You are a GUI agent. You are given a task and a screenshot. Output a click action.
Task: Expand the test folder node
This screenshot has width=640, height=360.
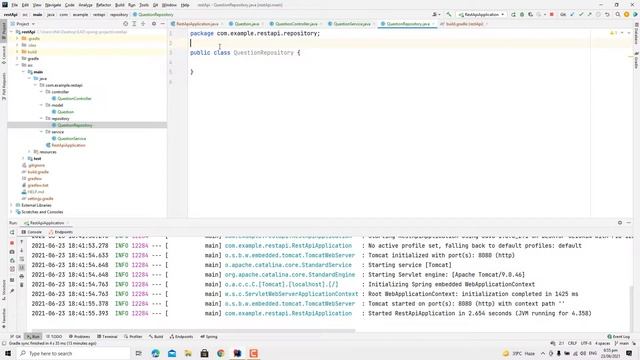[23, 158]
